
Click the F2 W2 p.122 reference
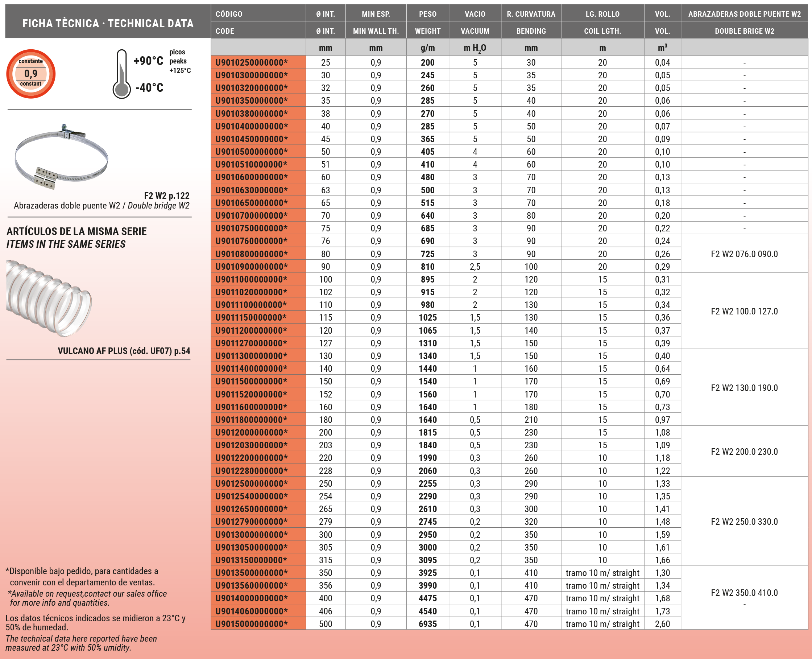click(167, 195)
